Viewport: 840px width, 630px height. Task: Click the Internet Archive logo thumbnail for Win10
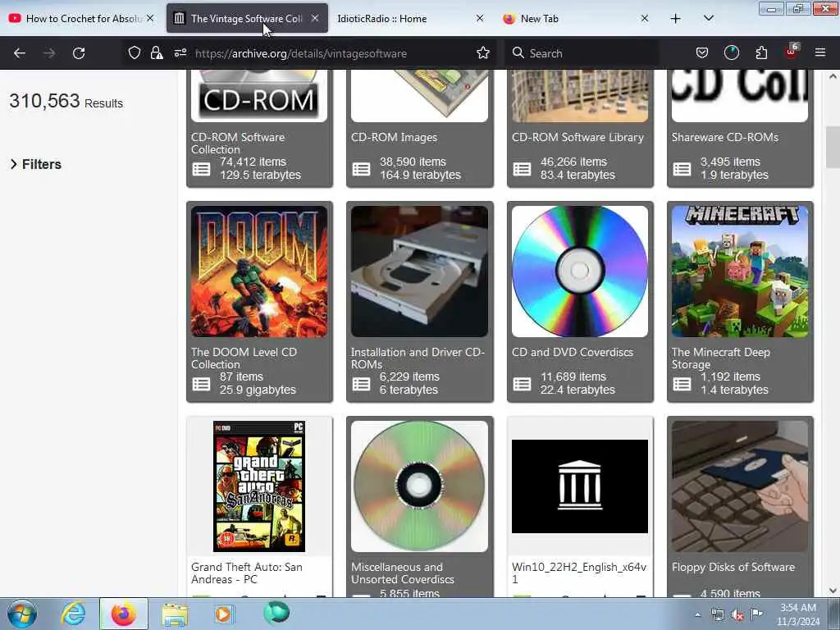pos(580,486)
